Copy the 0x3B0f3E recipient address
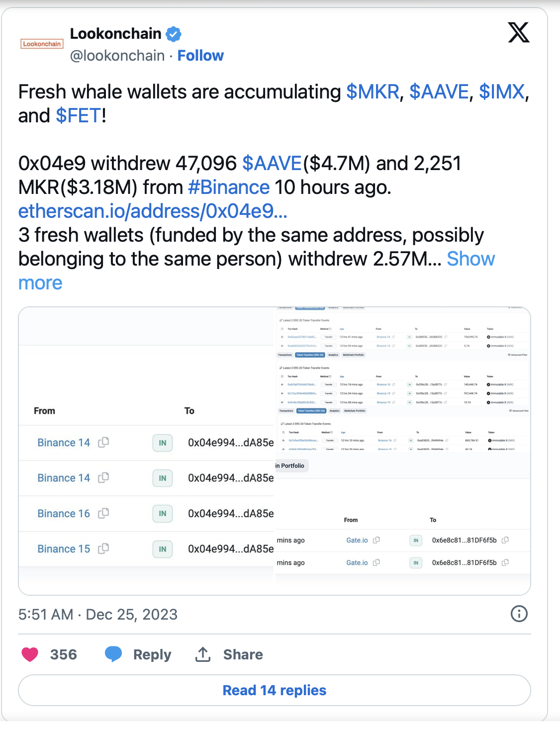The height and width of the screenshot is (732, 560). (446, 337)
